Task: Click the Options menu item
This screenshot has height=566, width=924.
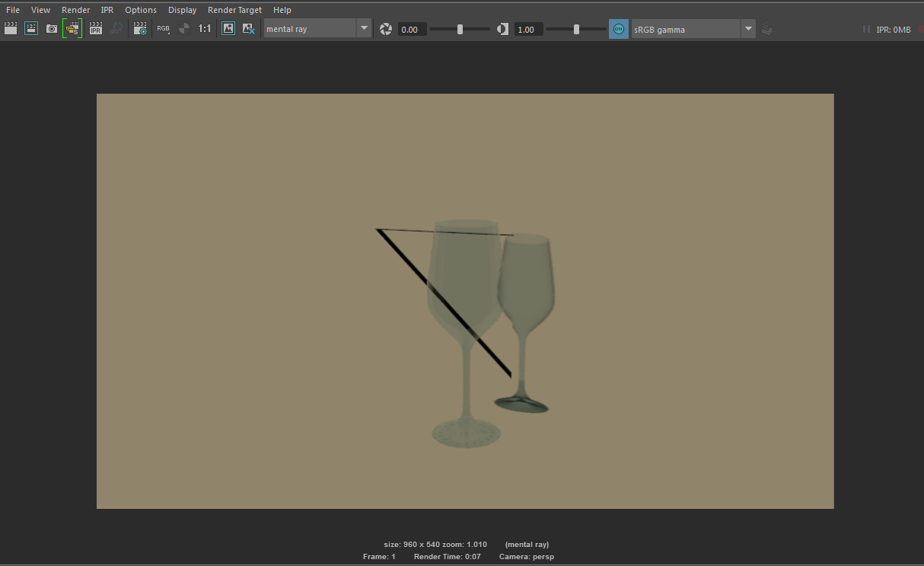Action: click(x=141, y=10)
